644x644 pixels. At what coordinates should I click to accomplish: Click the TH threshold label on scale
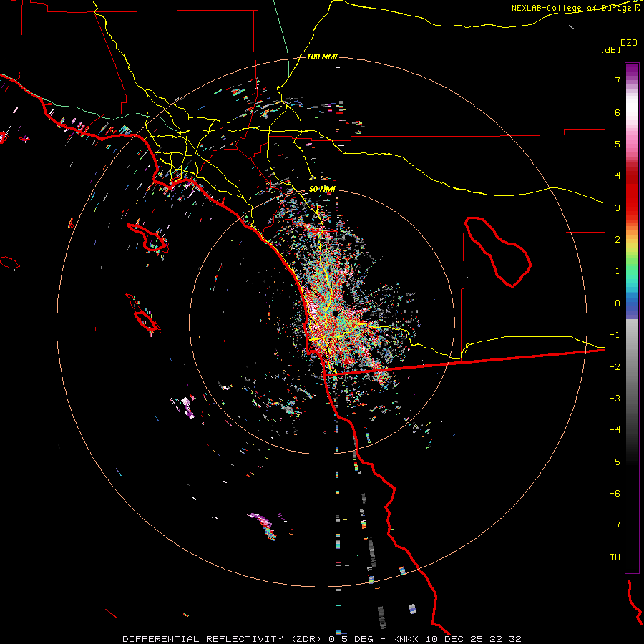pyautogui.click(x=615, y=557)
